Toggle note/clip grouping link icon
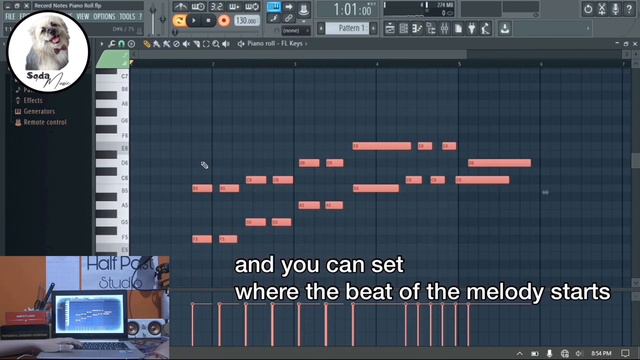 click(289, 18)
